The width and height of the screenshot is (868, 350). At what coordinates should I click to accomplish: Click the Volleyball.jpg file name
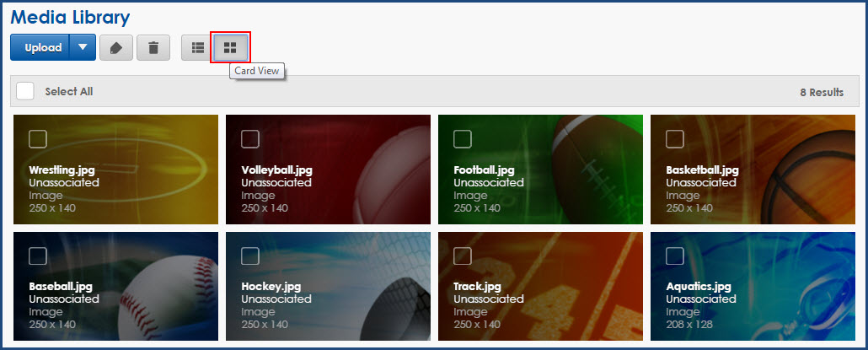pos(276,170)
